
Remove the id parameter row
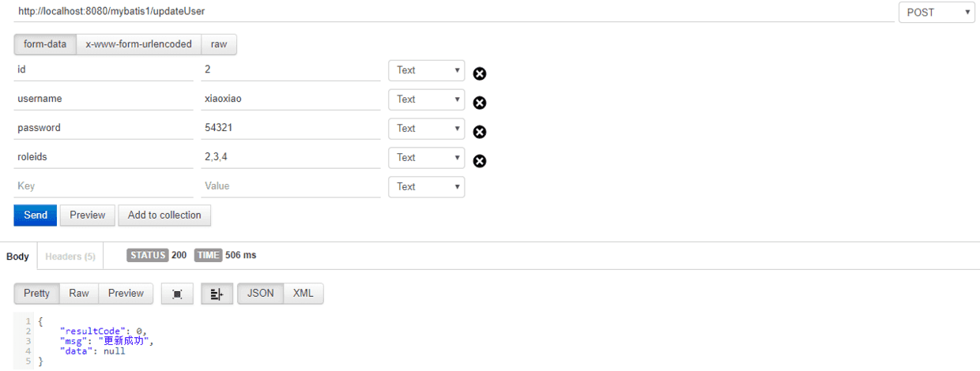coord(480,74)
